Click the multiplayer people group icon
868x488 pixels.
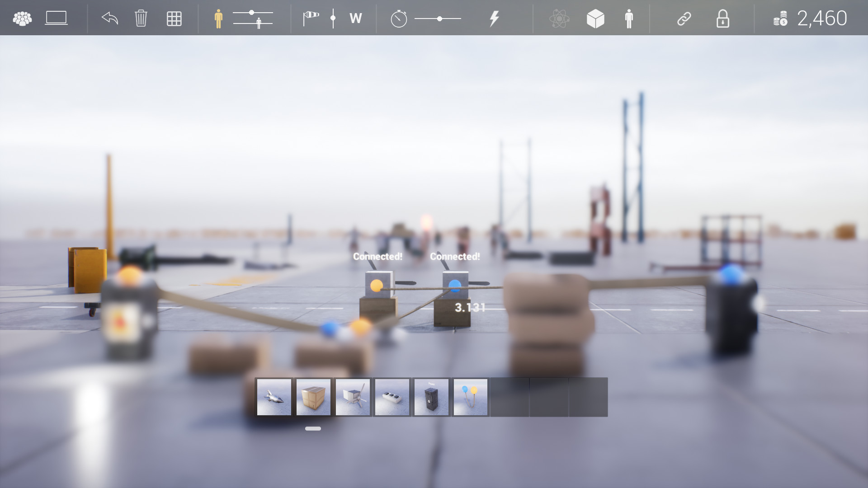click(22, 19)
